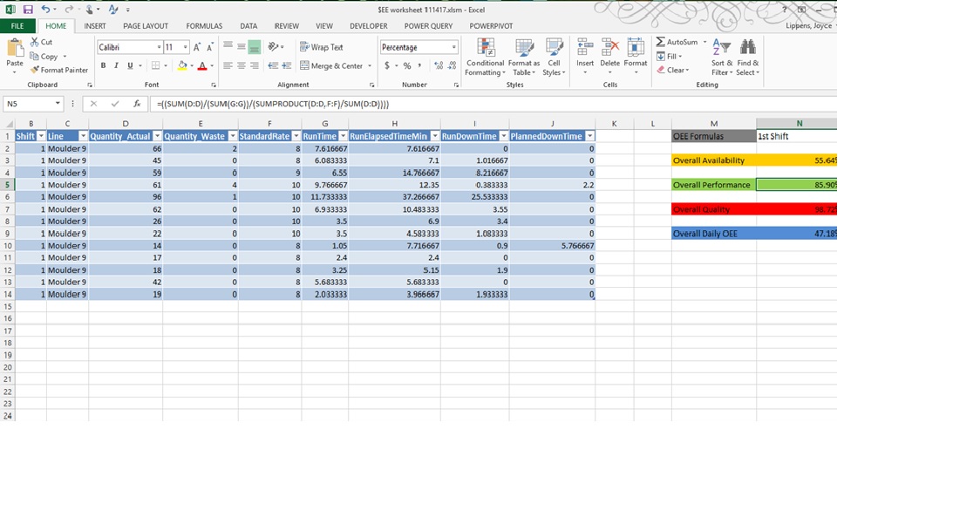Click the Name Box showing N5
Screen dimensions: 980x518
[x=32, y=104]
